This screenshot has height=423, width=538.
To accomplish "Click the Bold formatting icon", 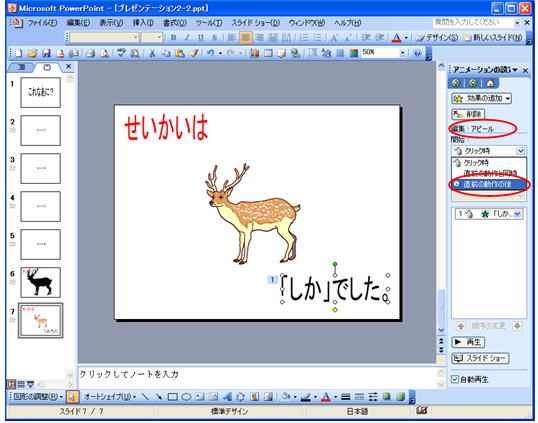I will point(174,37).
